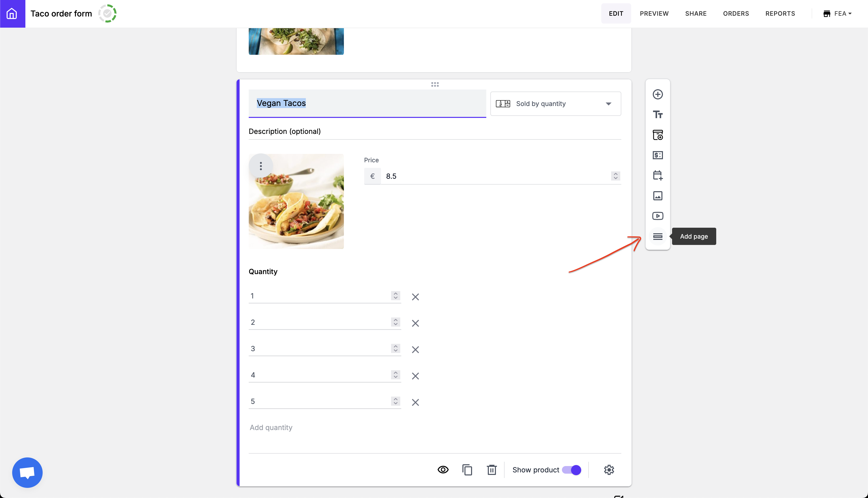This screenshot has height=498, width=868.
Task: Delete the Vegan Tacos product
Action: tap(492, 470)
